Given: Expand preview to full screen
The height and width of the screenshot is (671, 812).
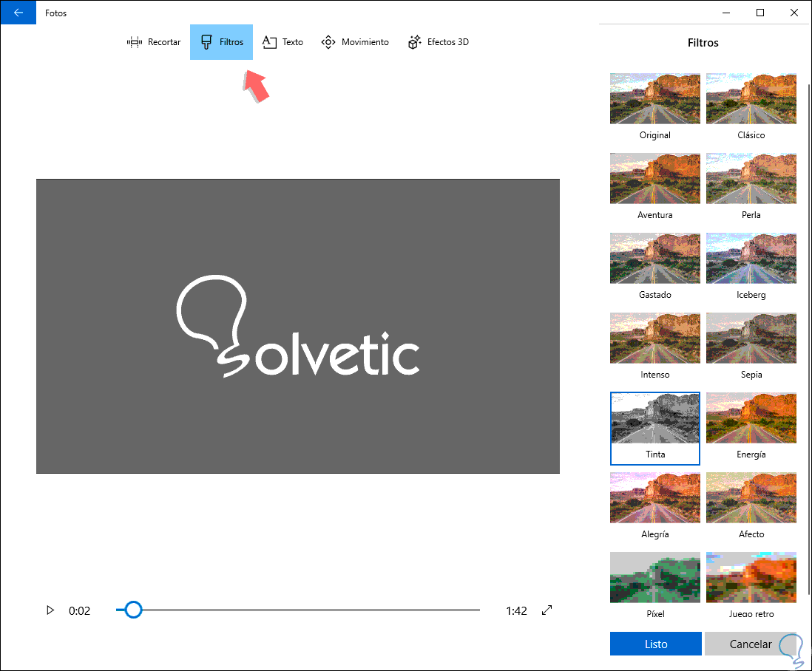Looking at the screenshot, I should point(547,610).
